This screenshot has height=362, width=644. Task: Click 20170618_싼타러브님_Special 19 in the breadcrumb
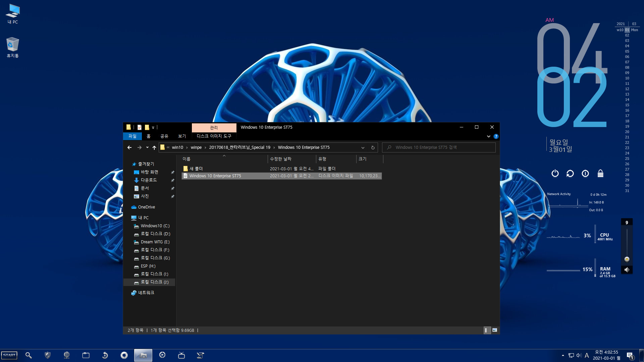click(239, 147)
